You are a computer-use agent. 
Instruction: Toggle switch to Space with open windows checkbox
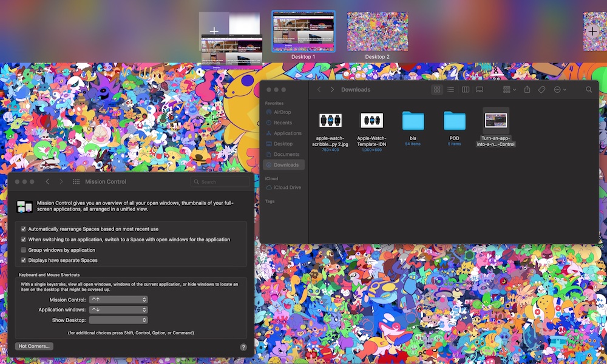[23, 240]
